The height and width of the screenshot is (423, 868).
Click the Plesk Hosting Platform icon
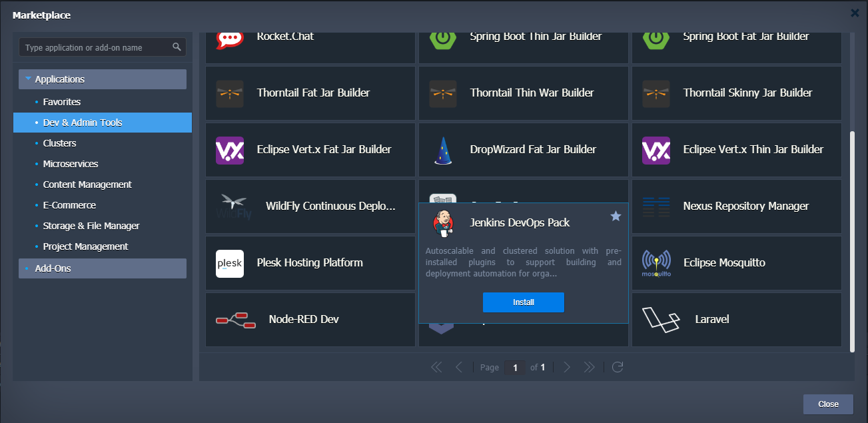point(230,263)
